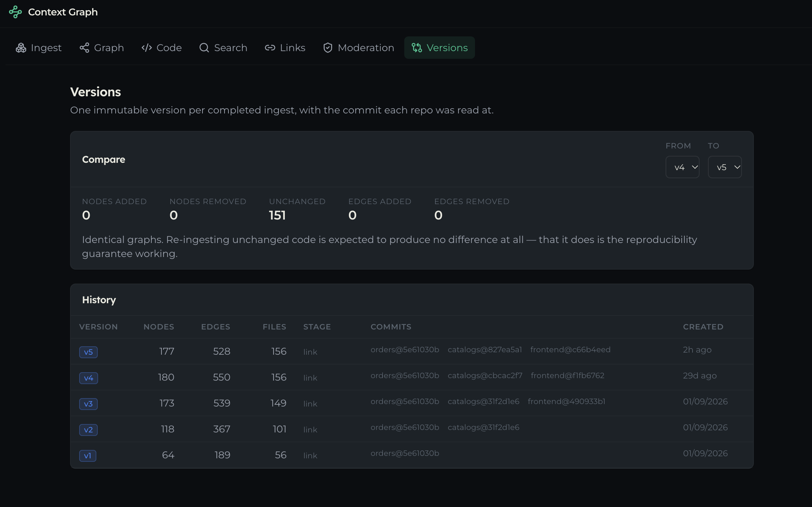Viewport: 812px width, 507px height.
Task: Switch to the Graph tab
Action: [x=102, y=48]
